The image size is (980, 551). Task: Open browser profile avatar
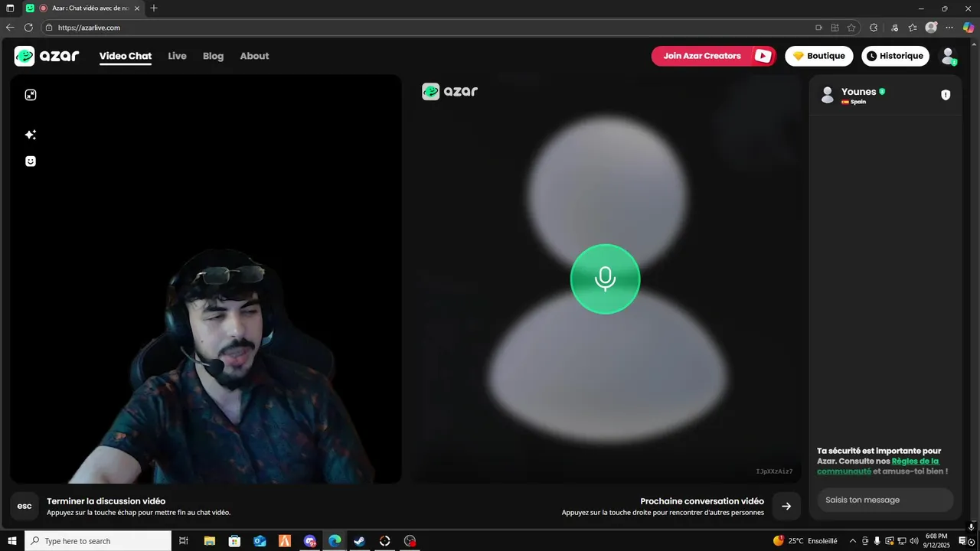pyautogui.click(x=931, y=28)
